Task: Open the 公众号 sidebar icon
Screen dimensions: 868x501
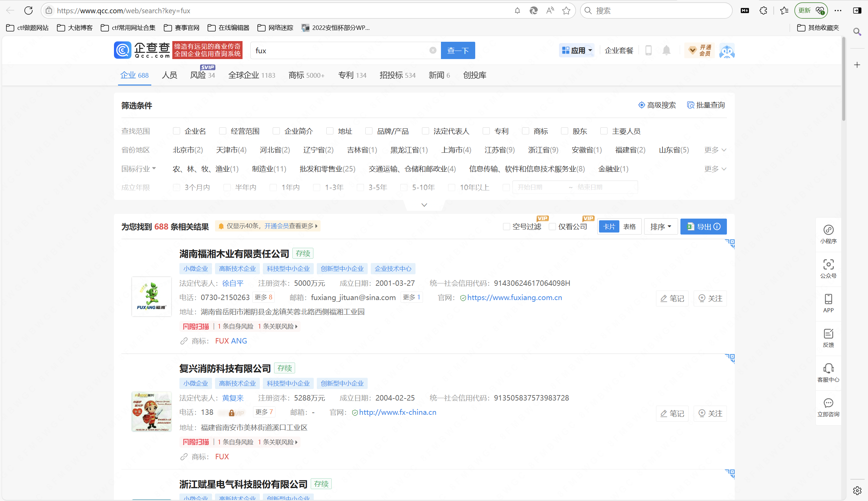Action: tap(828, 269)
